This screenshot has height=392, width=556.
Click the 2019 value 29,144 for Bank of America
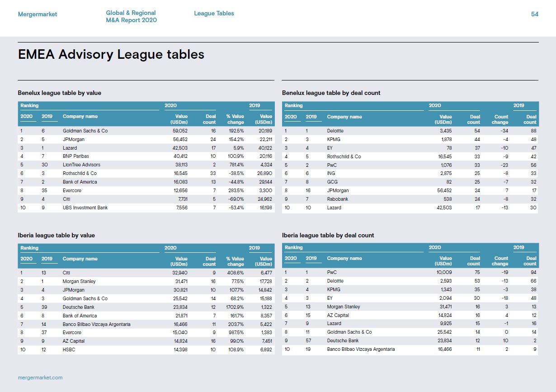point(264,182)
